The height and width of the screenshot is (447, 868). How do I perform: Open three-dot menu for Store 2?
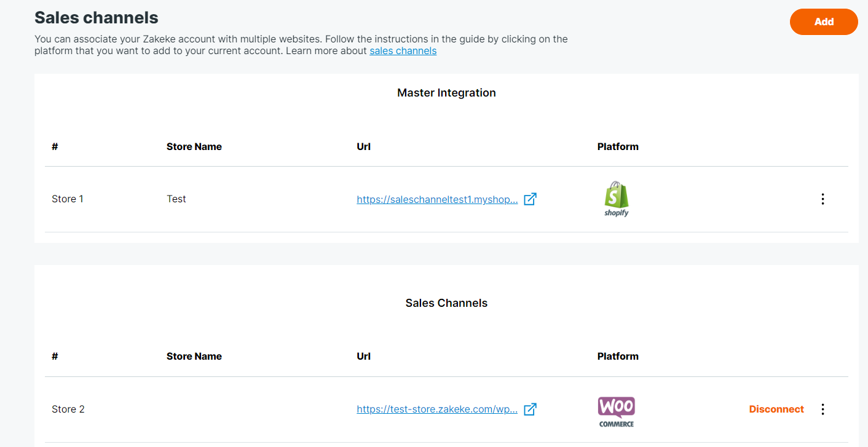coord(823,409)
